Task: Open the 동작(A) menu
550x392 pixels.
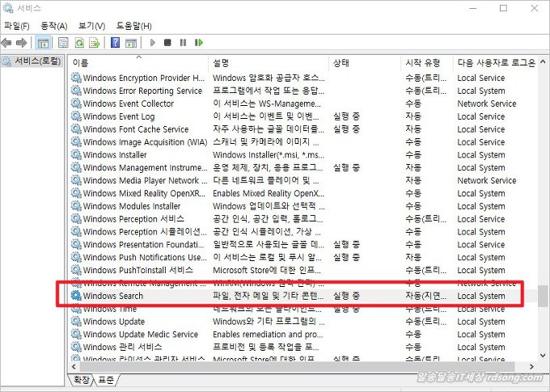Action: [x=54, y=26]
